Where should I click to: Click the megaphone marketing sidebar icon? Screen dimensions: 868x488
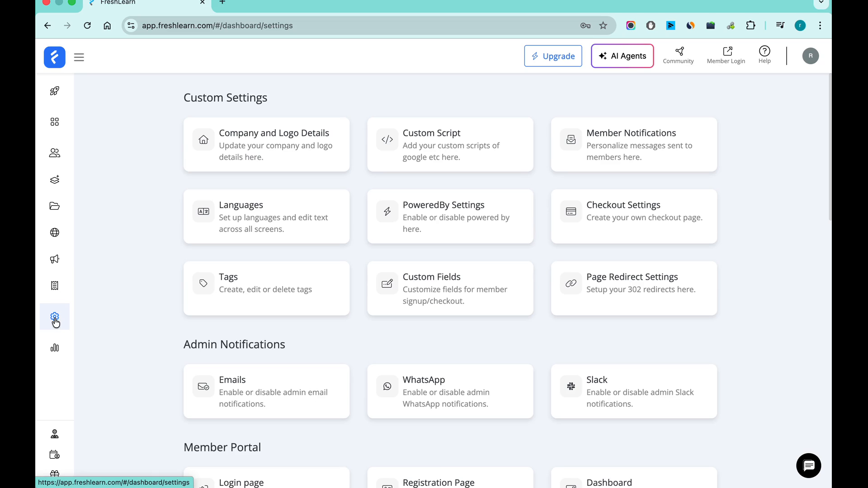click(55, 259)
